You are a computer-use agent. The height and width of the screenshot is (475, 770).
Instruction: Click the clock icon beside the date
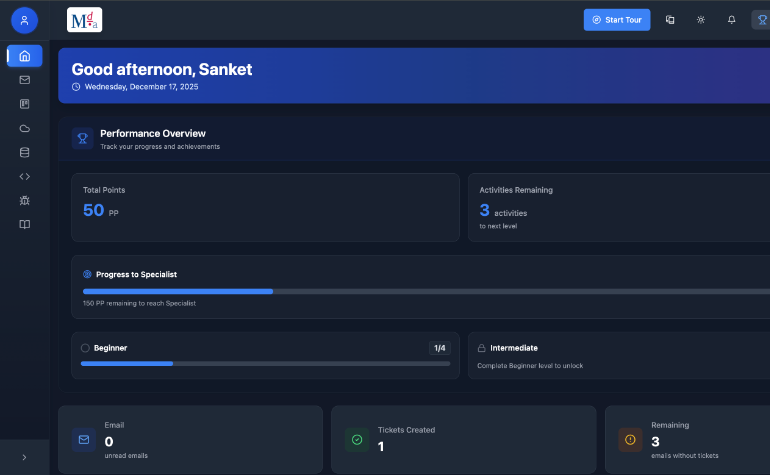(x=76, y=87)
